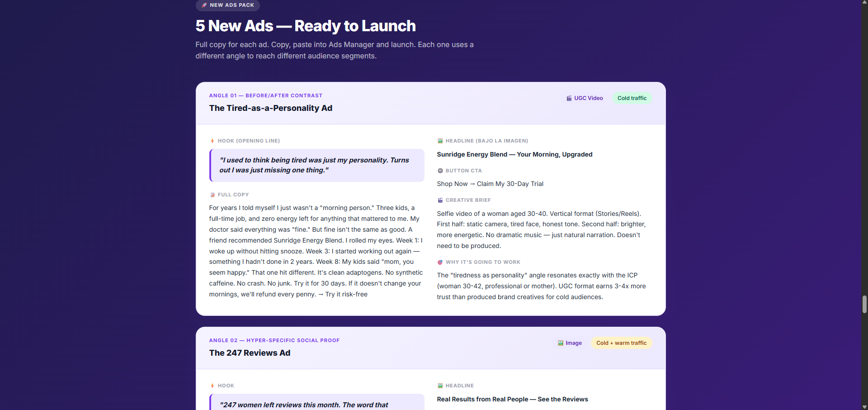The width and height of the screenshot is (868, 410).
Task: Click the rocket icon in NEW ADS PACK badge
Action: (x=204, y=5)
